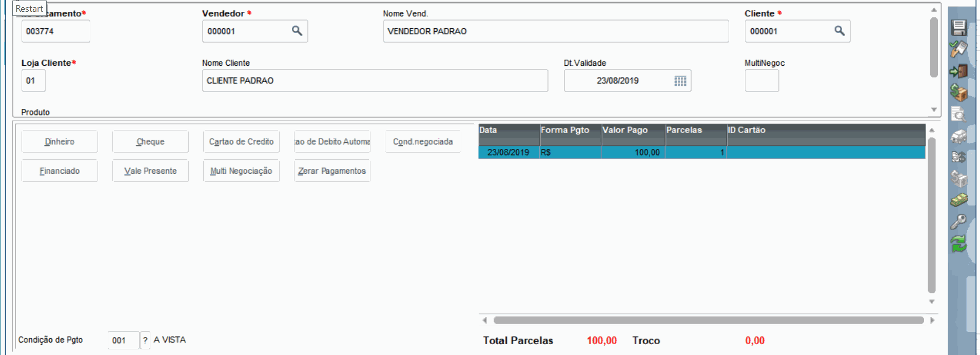Click the grayed checklist dollar icon
This screenshot has height=355, width=980.
[958, 157]
